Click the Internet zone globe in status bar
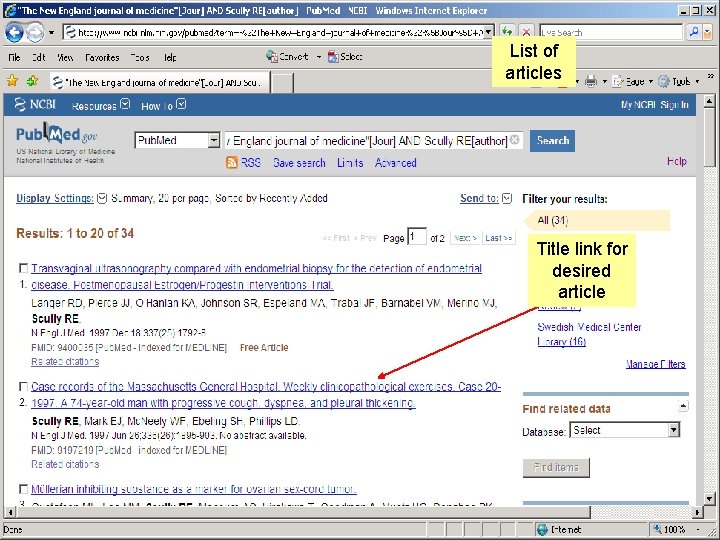This screenshot has height=540, width=720. (542, 529)
